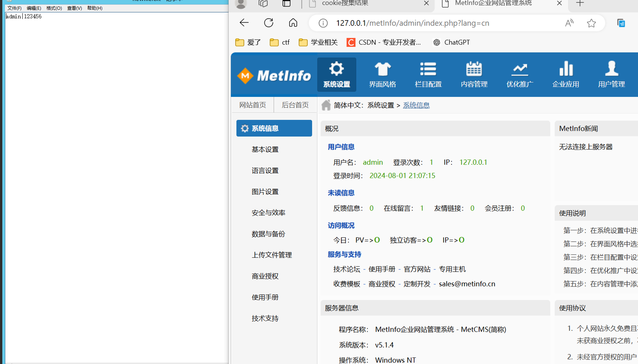Screen dimensions: 638x364
Task: Open 安全与效率 in the sidebar
Action: pos(268,213)
